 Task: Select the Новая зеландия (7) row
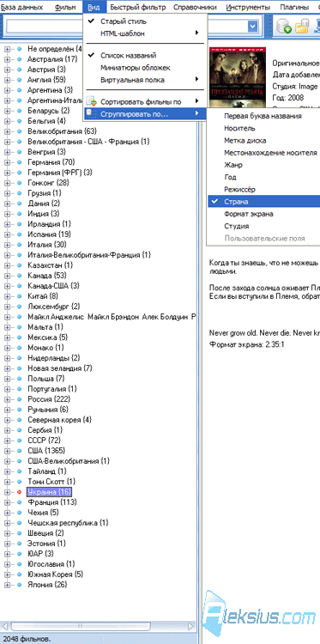point(60,368)
